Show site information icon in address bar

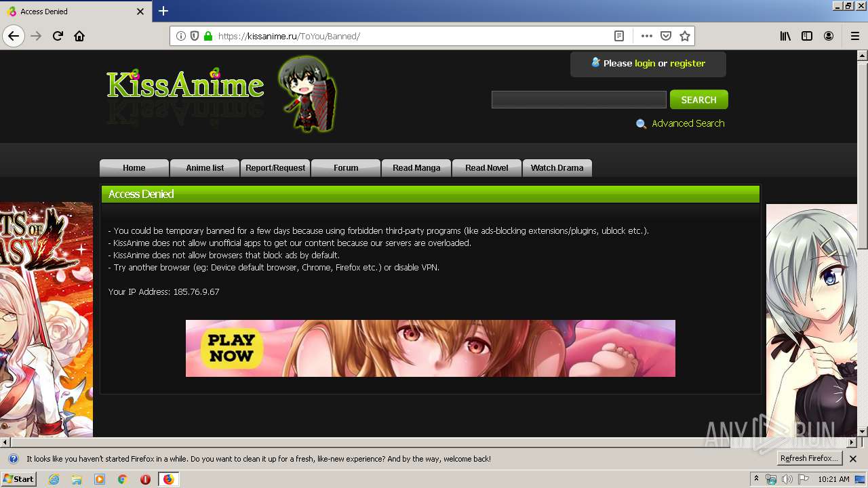pos(181,36)
